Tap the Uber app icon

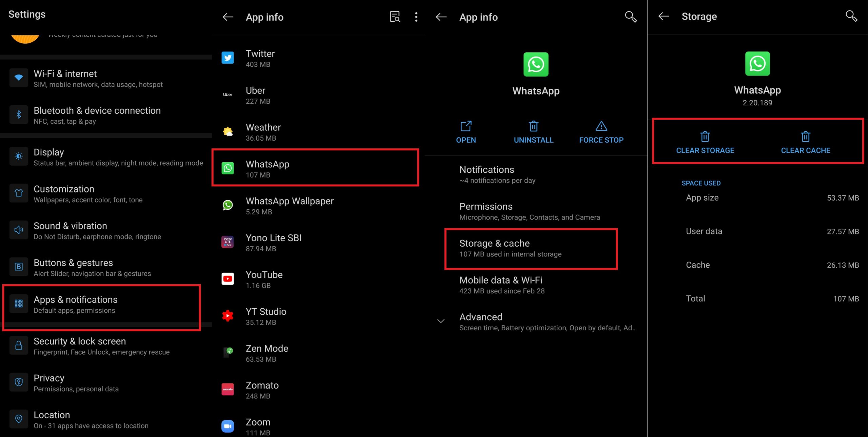(x=228, y=95)
